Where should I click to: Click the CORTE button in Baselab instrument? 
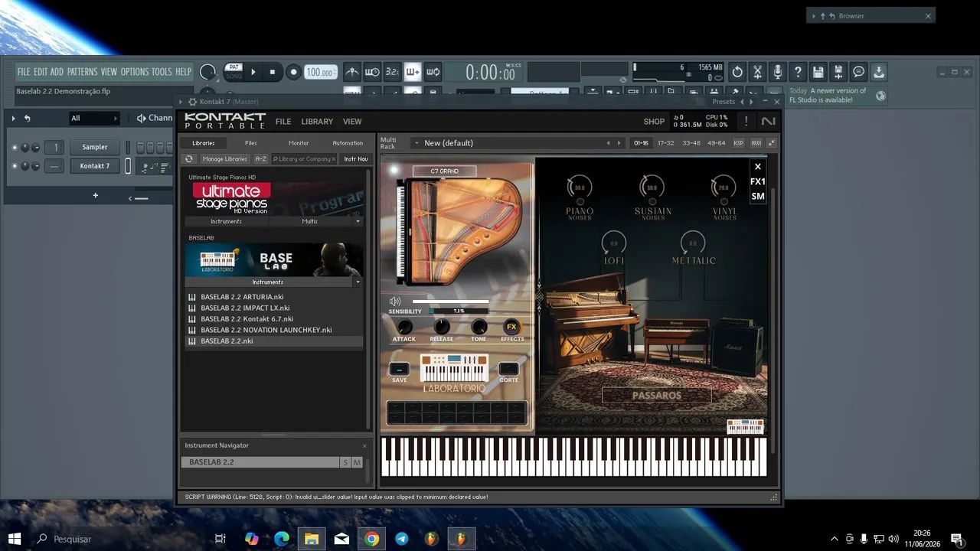[508, 369]
